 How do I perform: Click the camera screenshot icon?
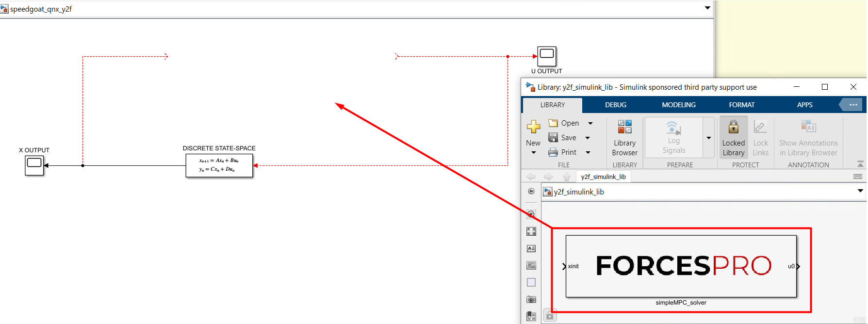coord(531,299)
